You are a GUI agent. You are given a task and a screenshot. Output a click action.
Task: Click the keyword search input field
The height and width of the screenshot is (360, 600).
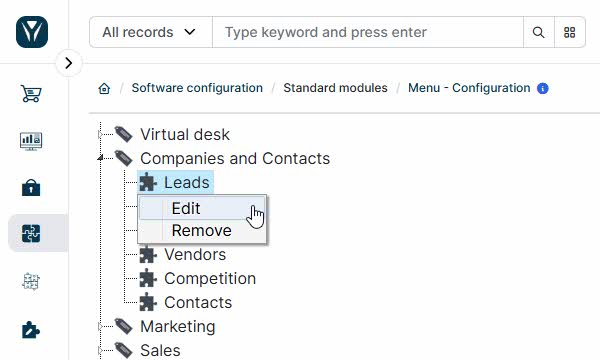click(368, 32)
